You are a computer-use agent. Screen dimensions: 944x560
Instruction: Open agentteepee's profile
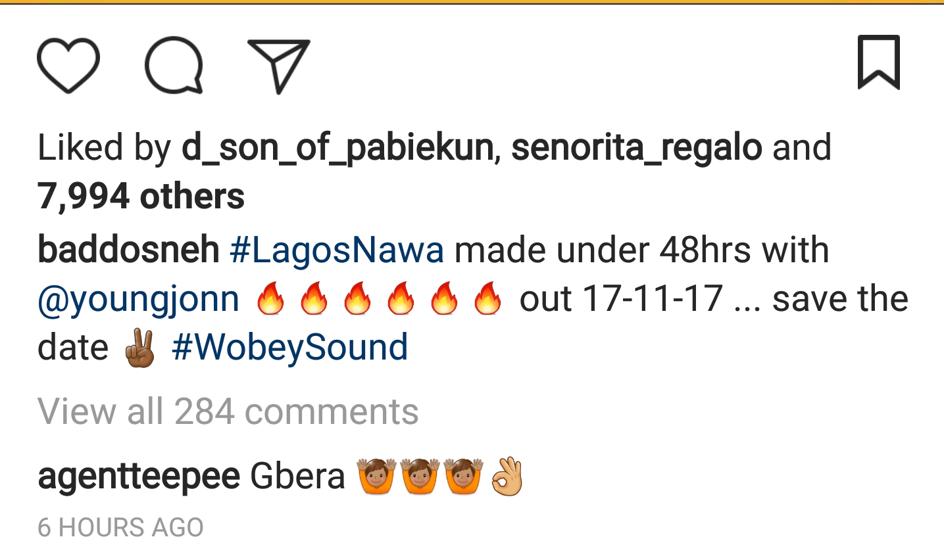click(139, 477)
